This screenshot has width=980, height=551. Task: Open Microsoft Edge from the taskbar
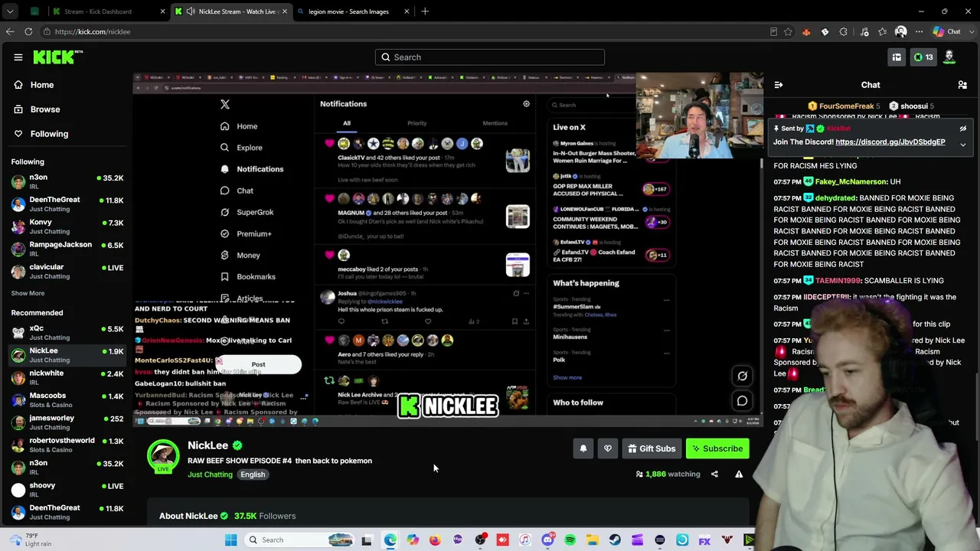(x=390, y=540)
